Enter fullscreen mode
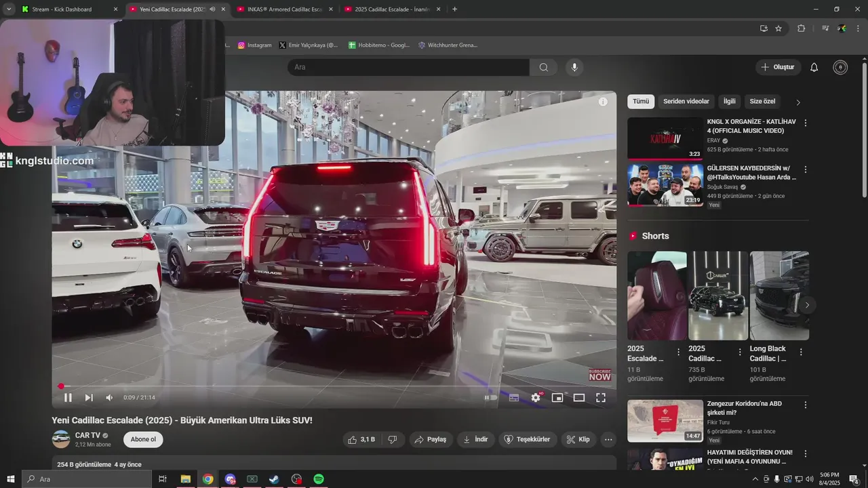 [x=601, y=398]
